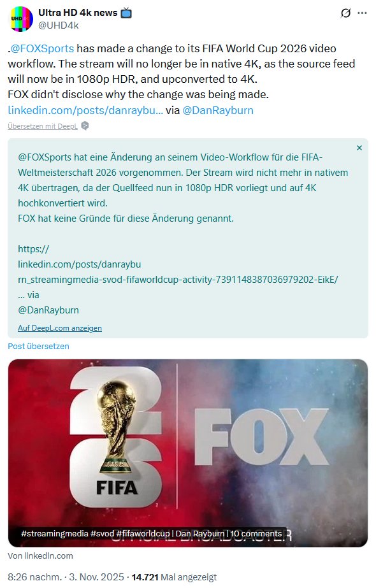Image resolution: width=376 pixels, height=588 pixels.
Task: Open the @FOXSports mention link
Action: pos(42,48)
